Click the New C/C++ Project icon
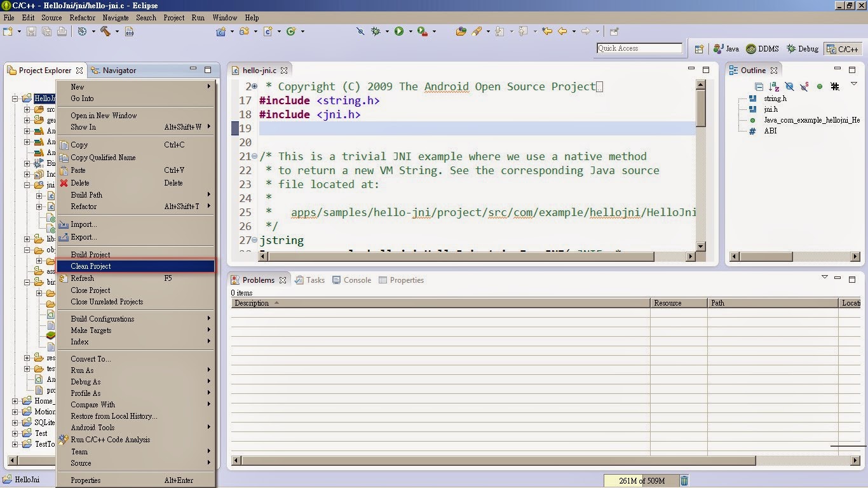Image resolution: width=868 pixels, height=488 pixels. tap(221, 31)
